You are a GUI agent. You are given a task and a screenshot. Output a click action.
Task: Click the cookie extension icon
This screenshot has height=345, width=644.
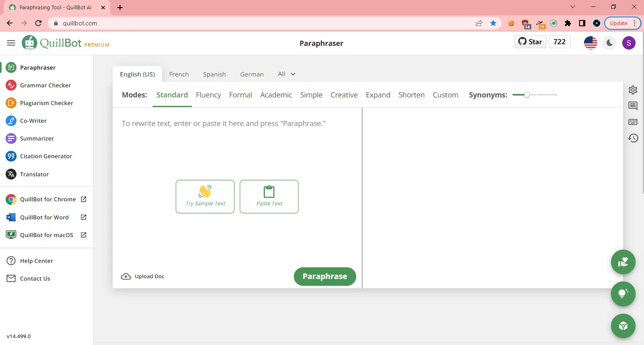tap(511, 23)
